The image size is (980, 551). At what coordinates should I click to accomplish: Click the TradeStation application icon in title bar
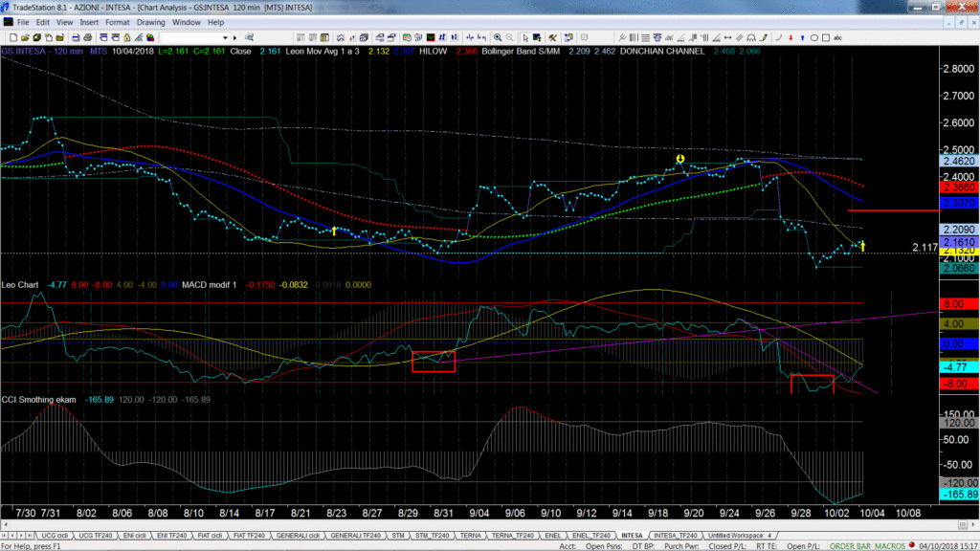[x=5, y=7]
